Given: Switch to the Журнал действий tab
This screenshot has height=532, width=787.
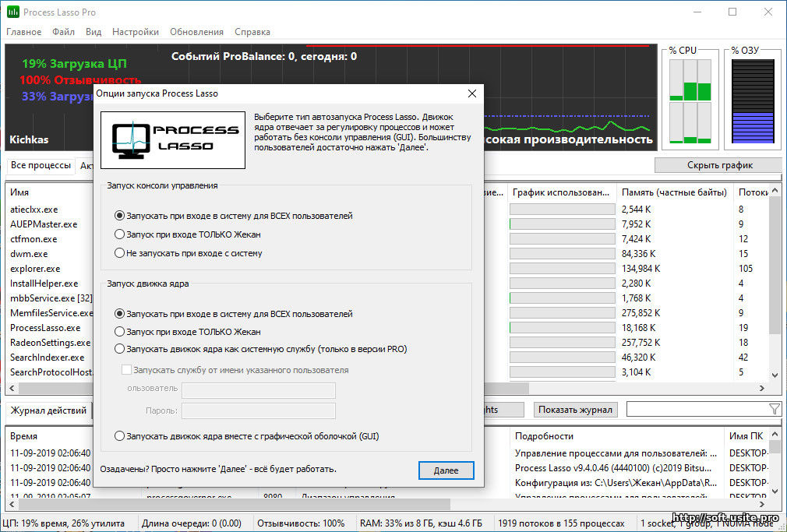Looking at the screenshot, I should (48, 410).
